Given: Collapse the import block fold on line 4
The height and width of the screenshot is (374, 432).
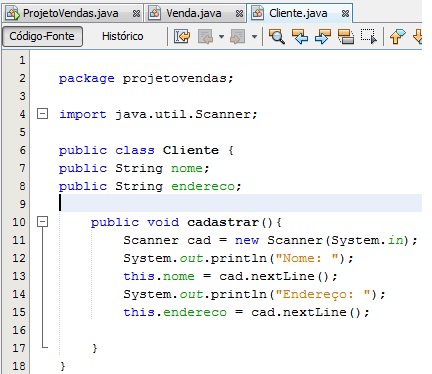Looking at the screenshot, I should (42, 114).
